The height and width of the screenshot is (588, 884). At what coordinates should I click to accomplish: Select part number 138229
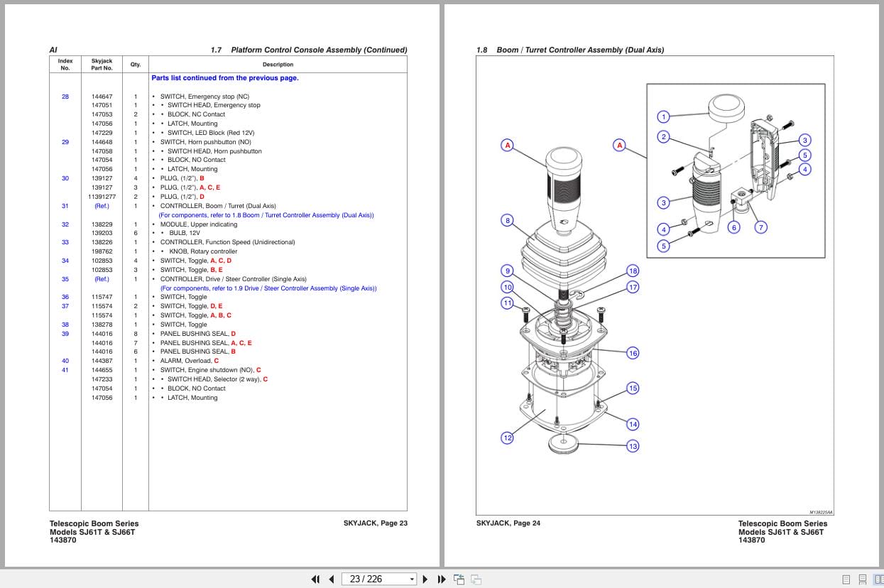click(102, 224)
